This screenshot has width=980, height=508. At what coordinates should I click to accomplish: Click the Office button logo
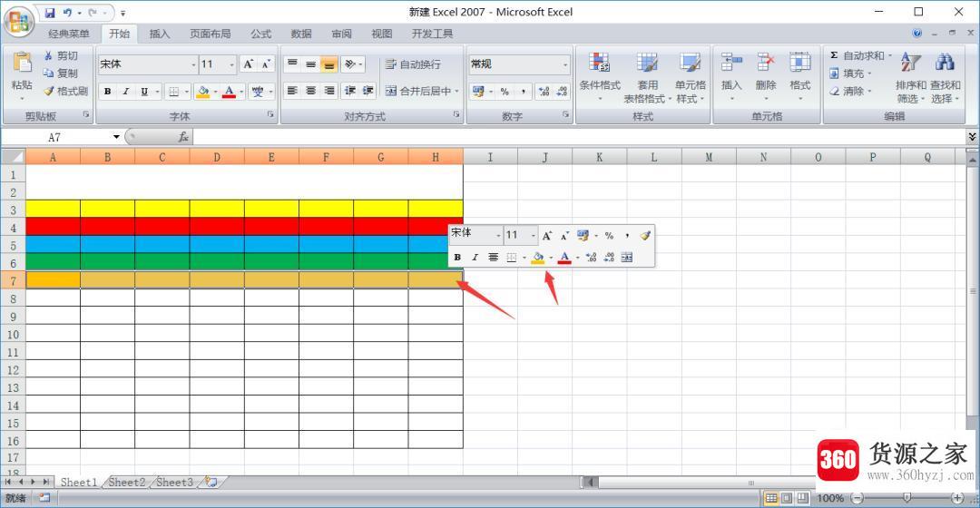point(18,22)
